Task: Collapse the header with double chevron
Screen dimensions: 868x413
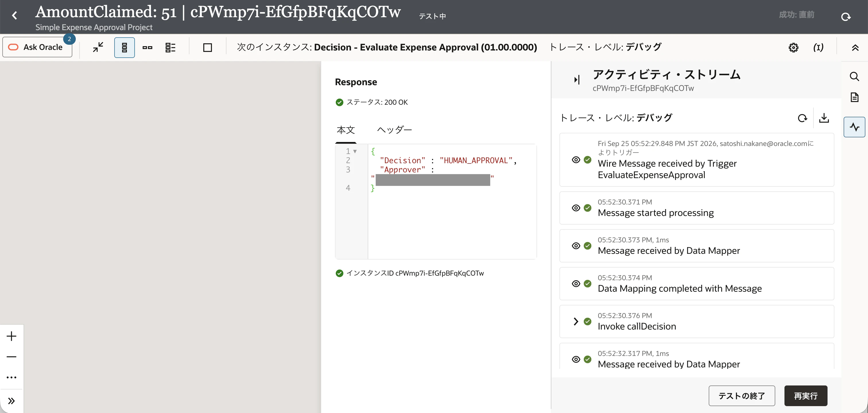Action: 855,47
